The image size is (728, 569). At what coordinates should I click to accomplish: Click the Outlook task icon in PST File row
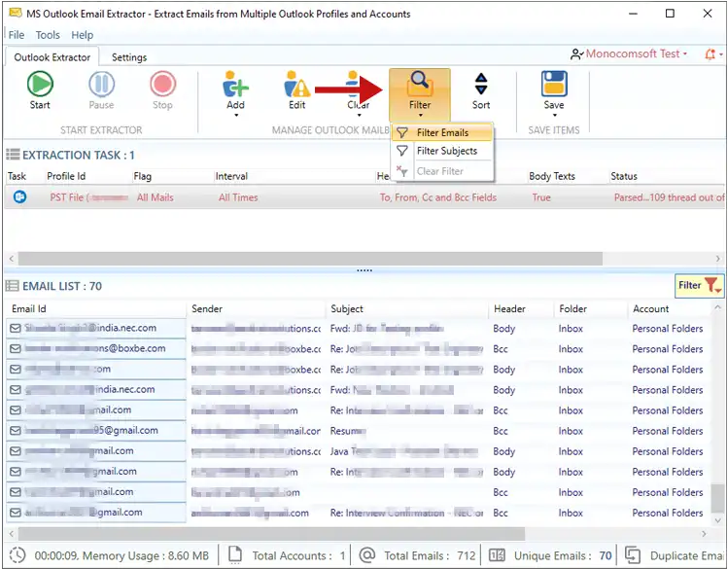(x=19, y=196)
